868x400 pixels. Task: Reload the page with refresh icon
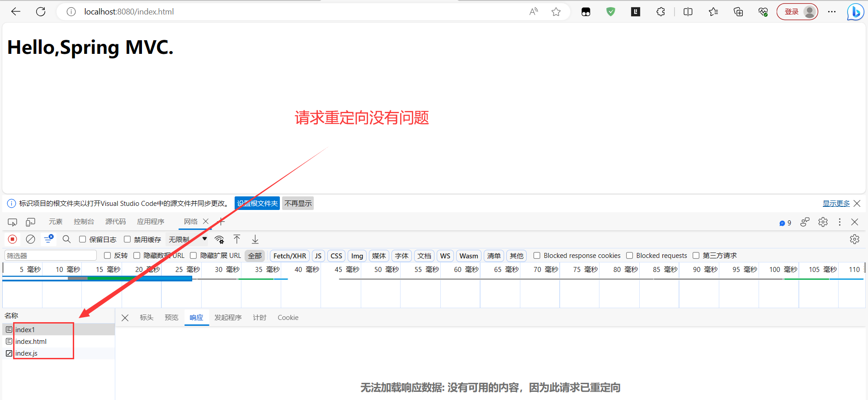coord(41,12)
